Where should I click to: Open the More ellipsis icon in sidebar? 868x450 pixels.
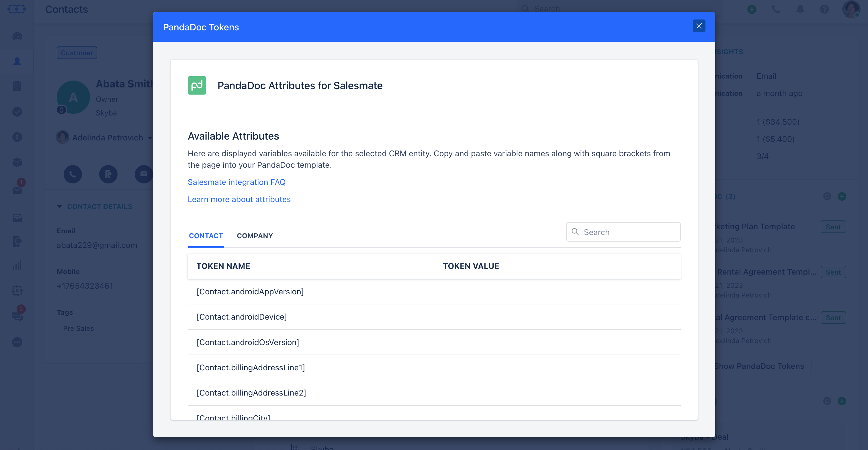click(x=17, y=342)
